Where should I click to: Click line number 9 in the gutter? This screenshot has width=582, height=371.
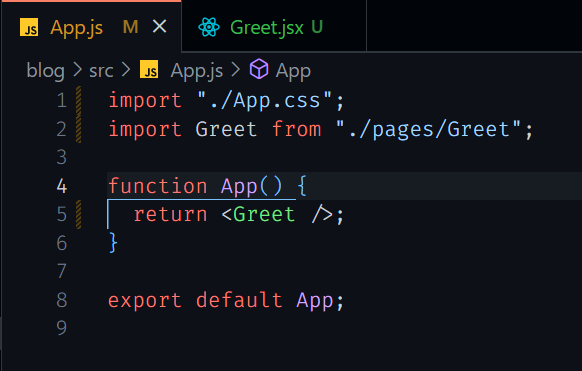tap(62, 328)
